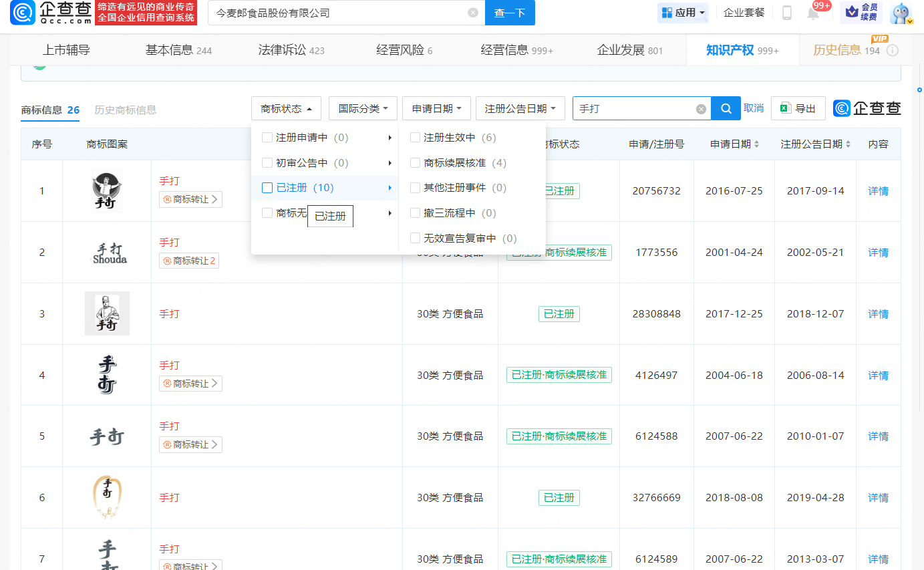
Task: Open the mobile app phone icon
Action: (x=787, y=13)
